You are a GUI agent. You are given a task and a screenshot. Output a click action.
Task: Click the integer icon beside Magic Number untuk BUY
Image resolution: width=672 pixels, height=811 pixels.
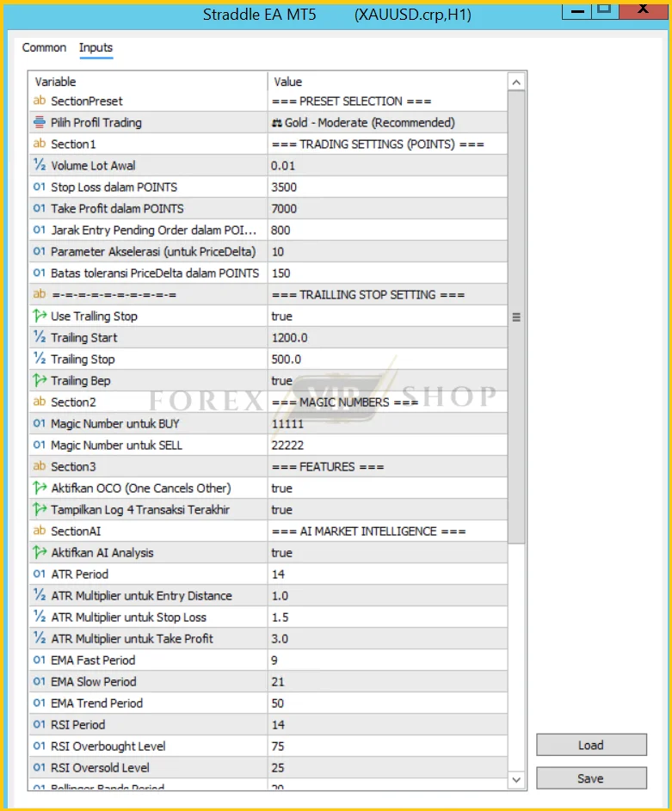(x=40, y=424)
